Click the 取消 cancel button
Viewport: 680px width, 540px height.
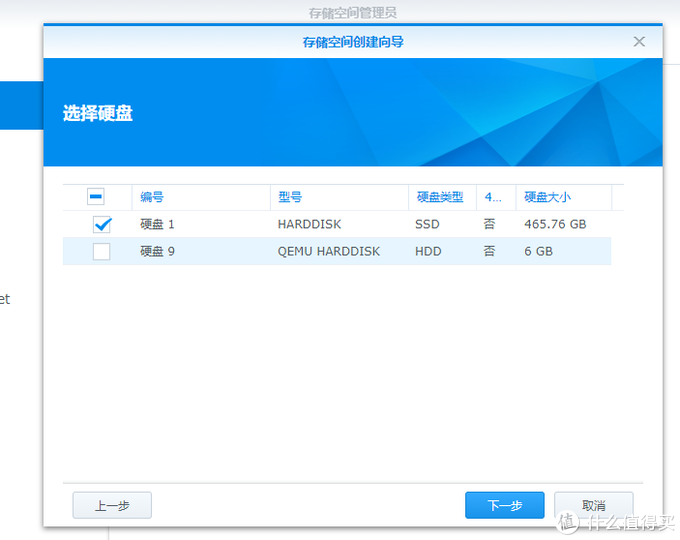coord(593,505)
